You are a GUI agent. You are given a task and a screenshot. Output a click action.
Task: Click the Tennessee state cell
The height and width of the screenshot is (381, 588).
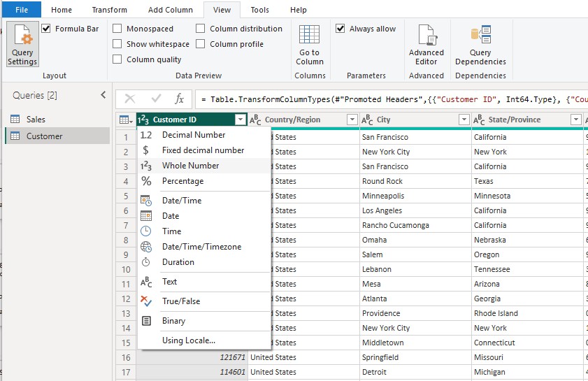pos(527,269)
